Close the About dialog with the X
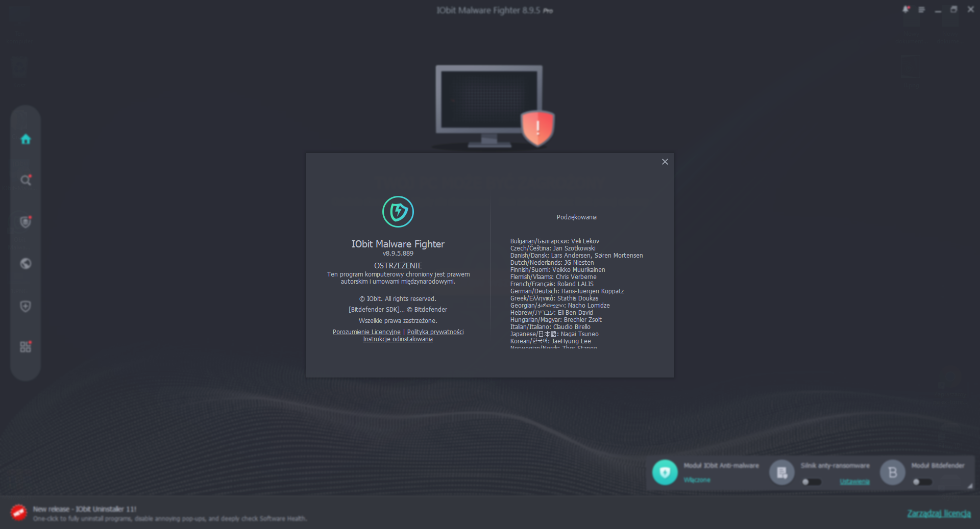Viewport: 980px width, 529px height. coord(665,162)
